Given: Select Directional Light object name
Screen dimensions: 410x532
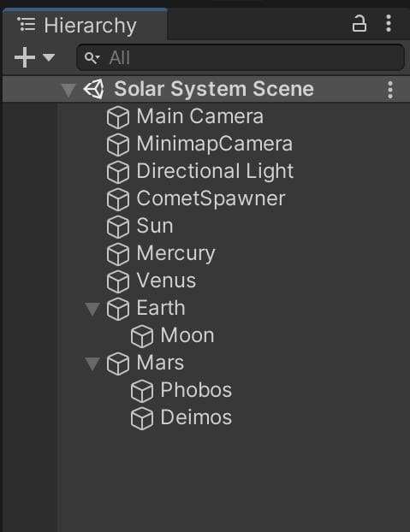Looking at the screenshot, I should click(215, 171).
